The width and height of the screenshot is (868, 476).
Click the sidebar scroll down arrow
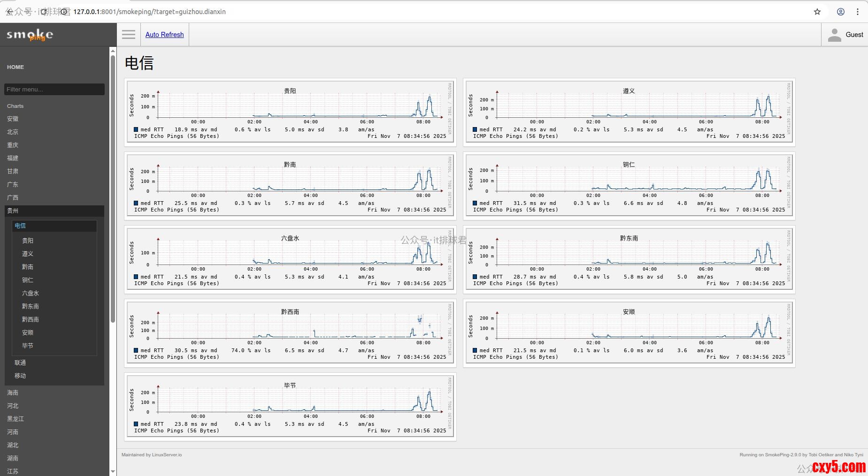[x=113, y=471]
